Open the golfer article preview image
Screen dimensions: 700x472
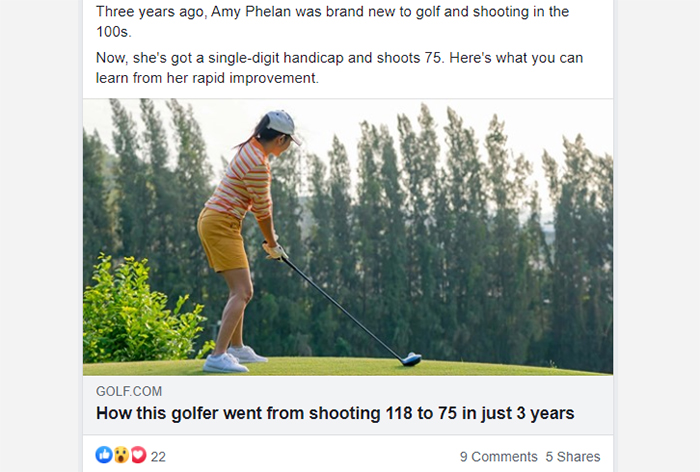point(348,237)
